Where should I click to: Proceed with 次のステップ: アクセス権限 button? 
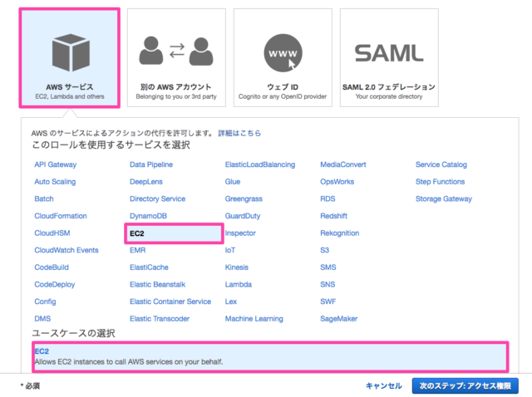[x=465, y=386]
